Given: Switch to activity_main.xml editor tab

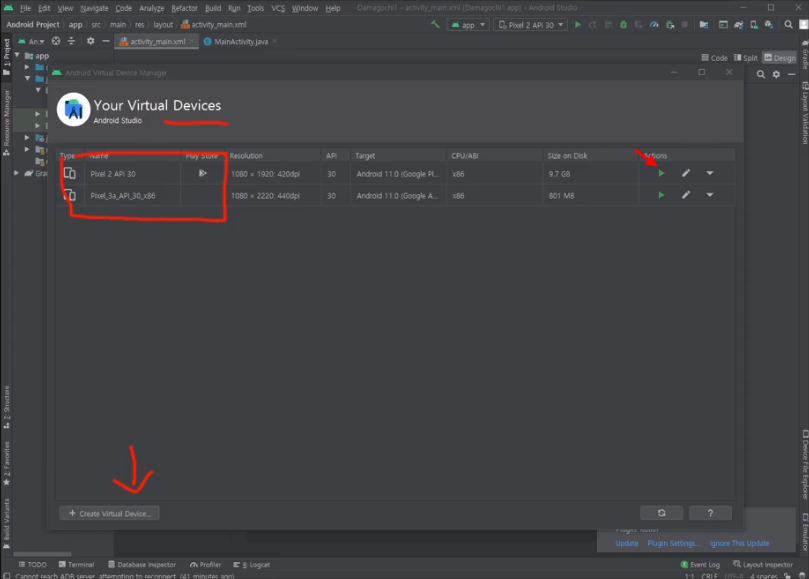Looking at the screenshot, I should click(x=157, y=42).
